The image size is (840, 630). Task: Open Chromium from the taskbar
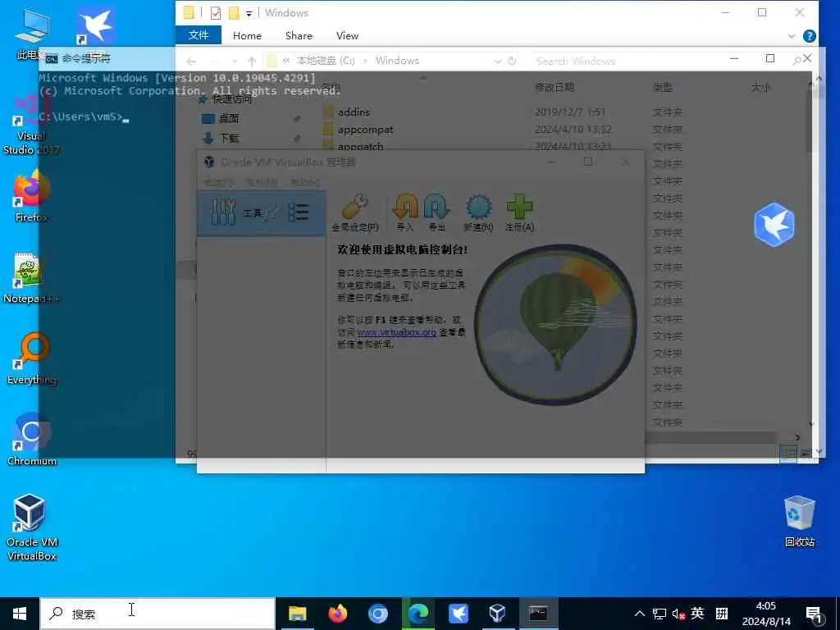[x=377, y=614]
